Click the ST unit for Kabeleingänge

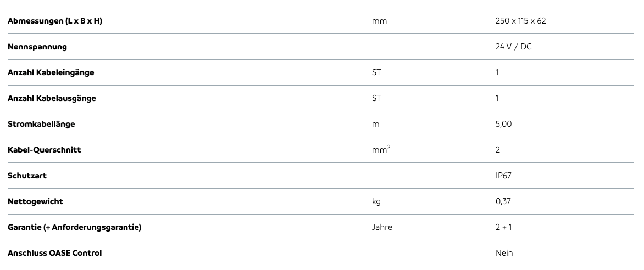pos(376,72)
